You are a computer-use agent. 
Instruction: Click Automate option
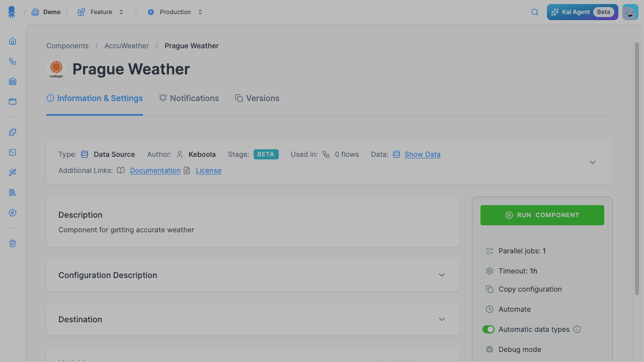pyautogui.click(x=508, y=309)
